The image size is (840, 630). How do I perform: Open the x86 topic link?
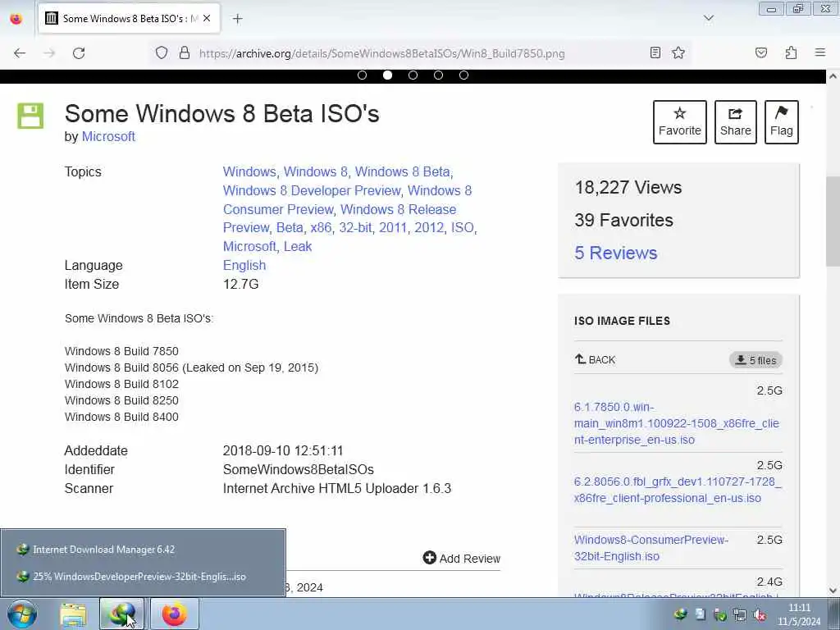point(321,228)
